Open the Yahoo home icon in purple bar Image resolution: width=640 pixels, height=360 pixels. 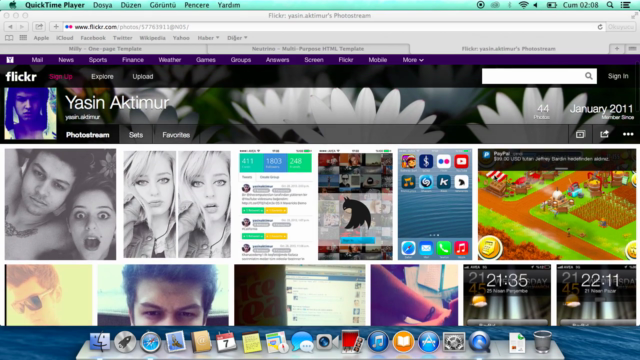pos(10,60)
